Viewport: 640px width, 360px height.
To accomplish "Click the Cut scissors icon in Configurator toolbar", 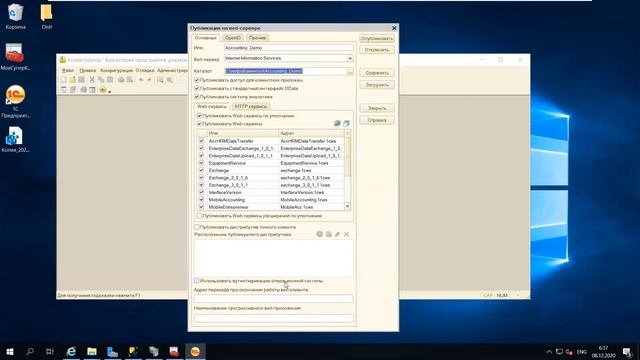I will click(92, 80).
